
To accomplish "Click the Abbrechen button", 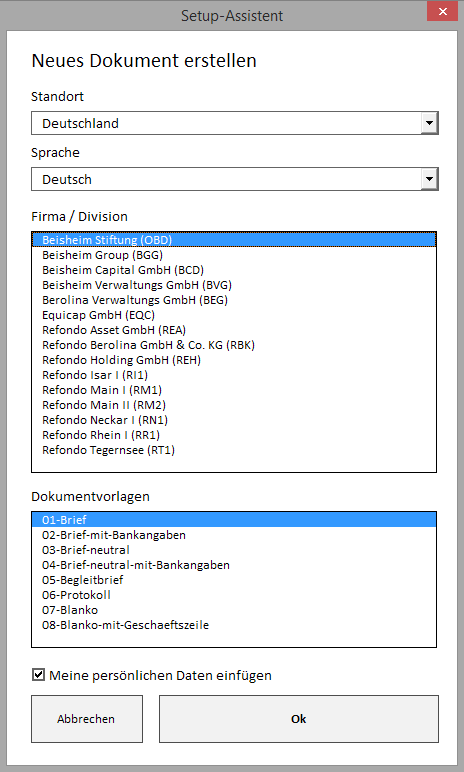I will [87, 719].
